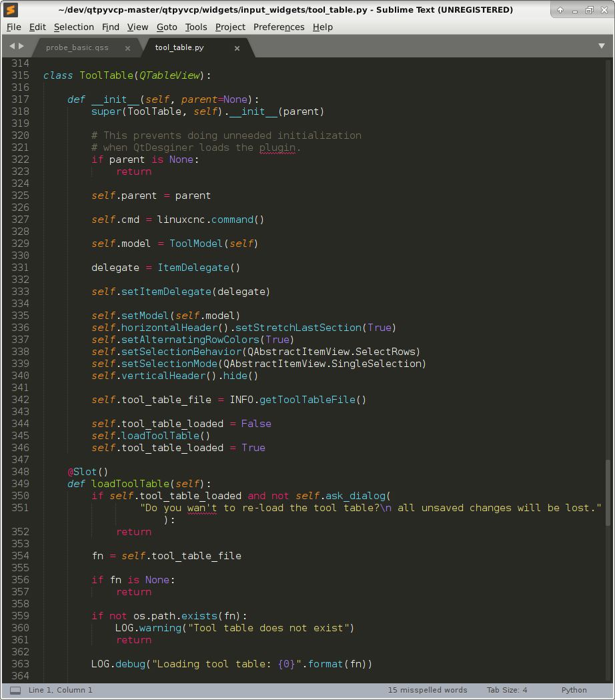Open the Edit menu
This screenshot has height=700, width=615.
pyautogui.click(x=37, y=27)
